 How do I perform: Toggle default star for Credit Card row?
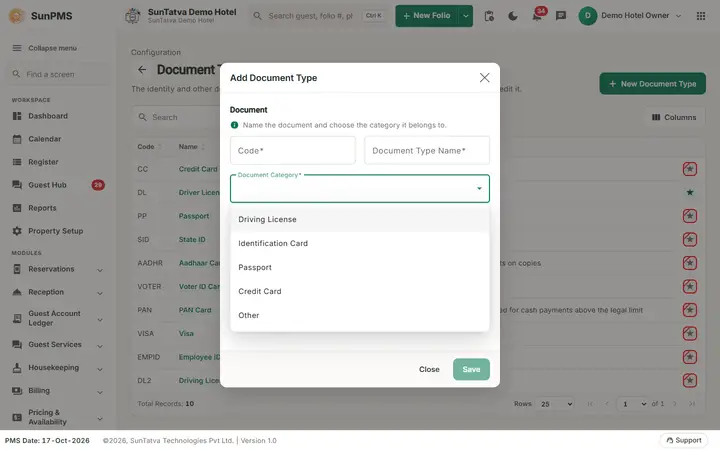click(x=690, y=169)
